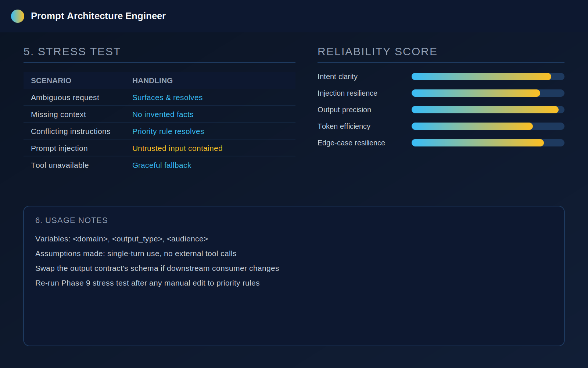Click the Edge-case resilience label
Image resolution: width=588 pixels, height=368 pixels.
click(x=351, y=143)
